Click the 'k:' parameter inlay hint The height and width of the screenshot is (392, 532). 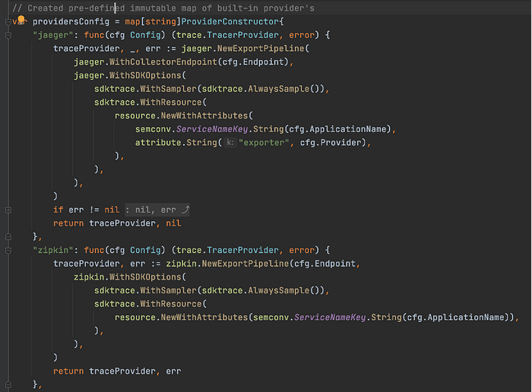pos(230,142)
